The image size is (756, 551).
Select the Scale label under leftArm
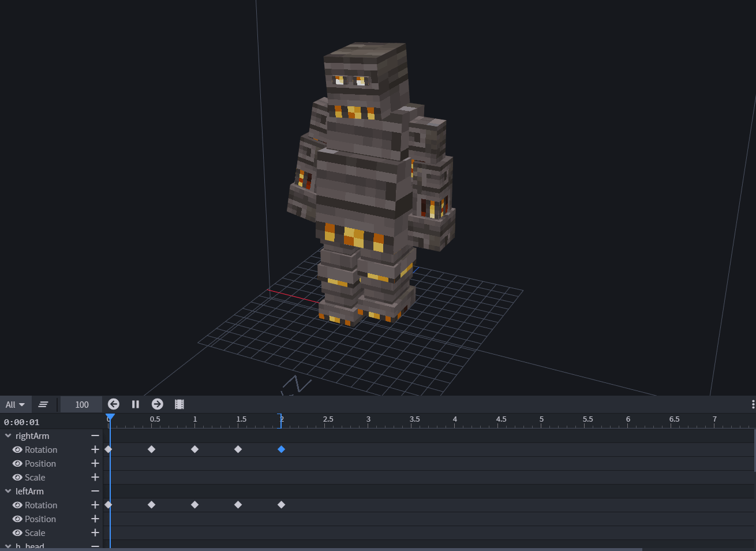tap(35, 533)
